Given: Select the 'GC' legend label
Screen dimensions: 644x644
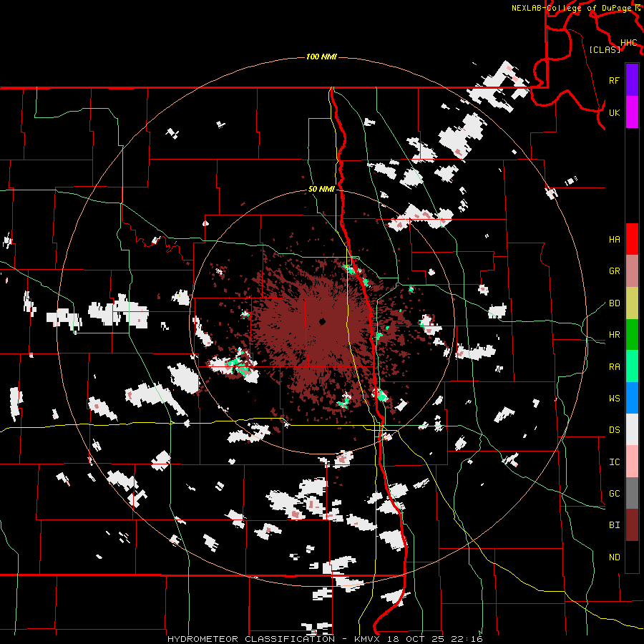Looking at the screenshot, I should (614, 493).
